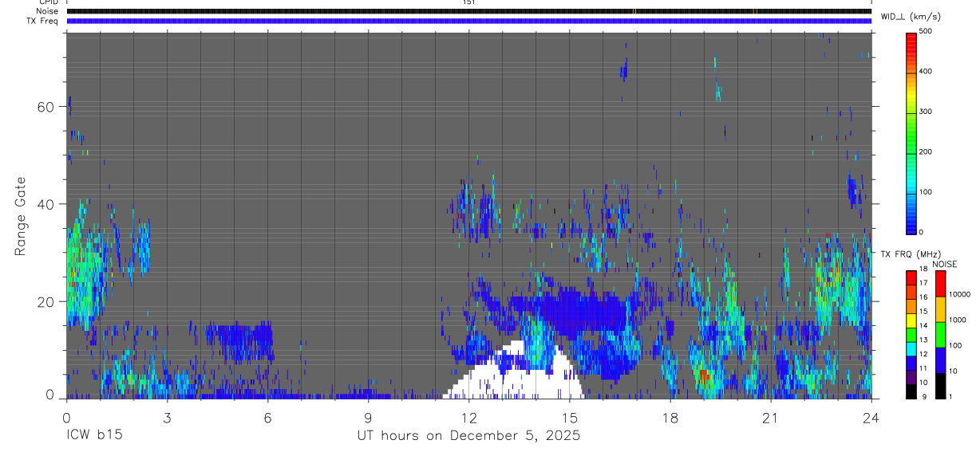Viewport: 980px width, 452px height.
Task: Click the 17 MHz label on TX FRQ scale
Action: coord(923,283)
